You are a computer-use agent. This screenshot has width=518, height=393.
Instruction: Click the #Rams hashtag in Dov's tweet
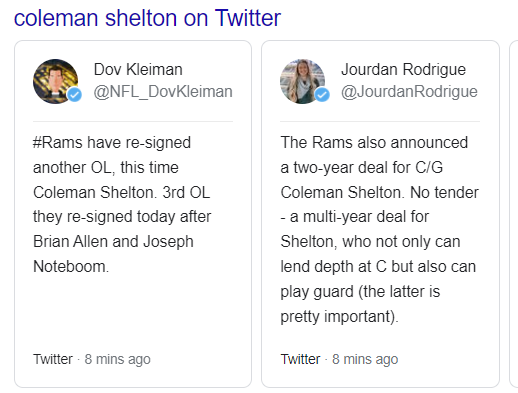click(x=57, y=143)
